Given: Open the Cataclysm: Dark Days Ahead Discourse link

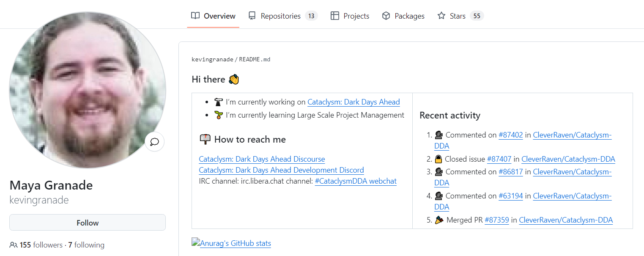Looking at the screenshot, I should point(262,159).
